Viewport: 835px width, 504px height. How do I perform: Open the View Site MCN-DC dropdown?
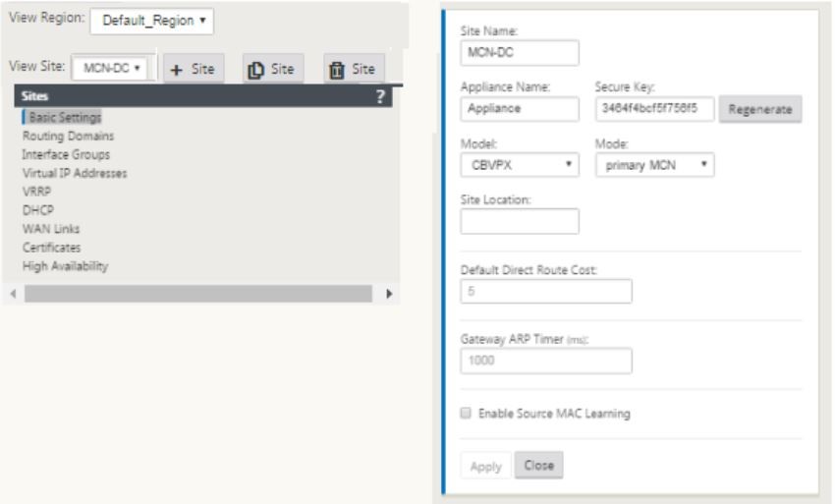click(x=110, y=68)
